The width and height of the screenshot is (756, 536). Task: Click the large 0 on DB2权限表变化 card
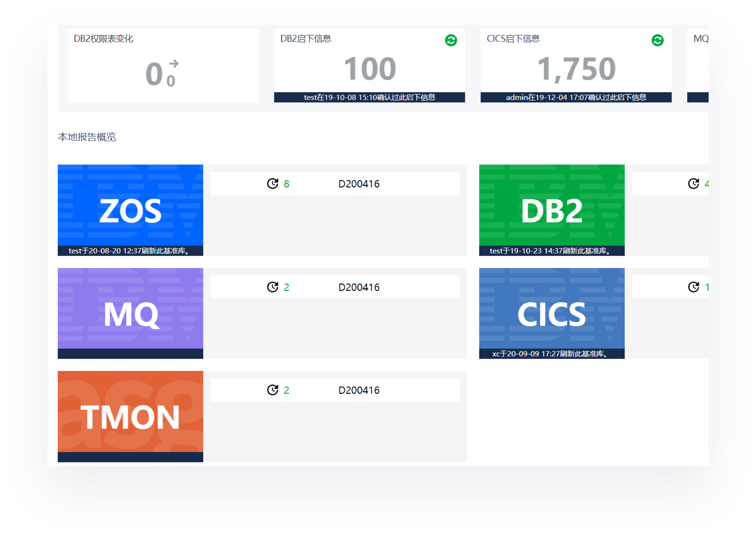[154, 74]
